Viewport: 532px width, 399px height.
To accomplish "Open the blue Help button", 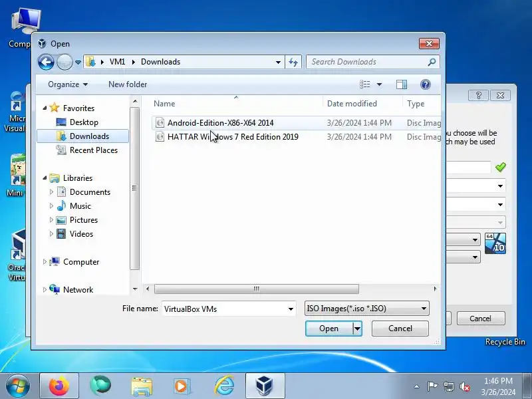I will pyautogui.click(x=425, y=84).
